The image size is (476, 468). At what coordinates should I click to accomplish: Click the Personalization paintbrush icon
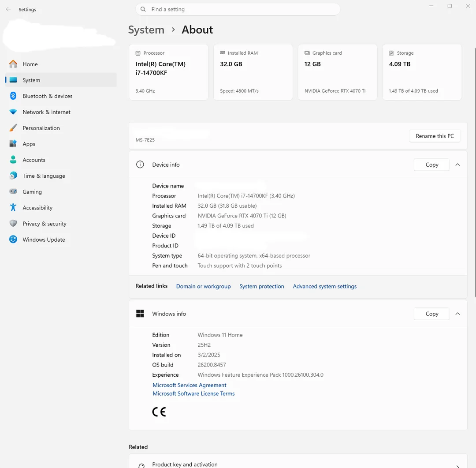[x=13, y=128]
